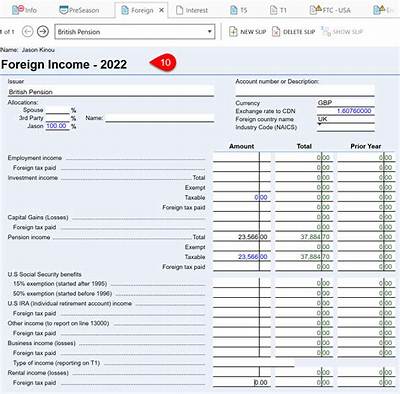The height and width of the screenshot is (394, 400).
Task: Click the Account number or Description field
Action: (305, 91)
